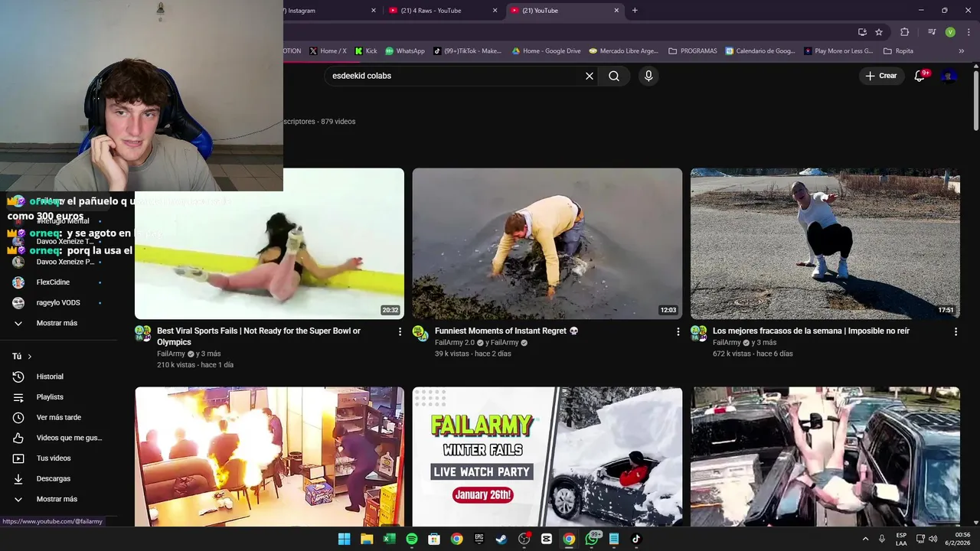Open Videos que me gustan in sidebar
This screenshot has height=551, width=980.
tap(58, 438)
